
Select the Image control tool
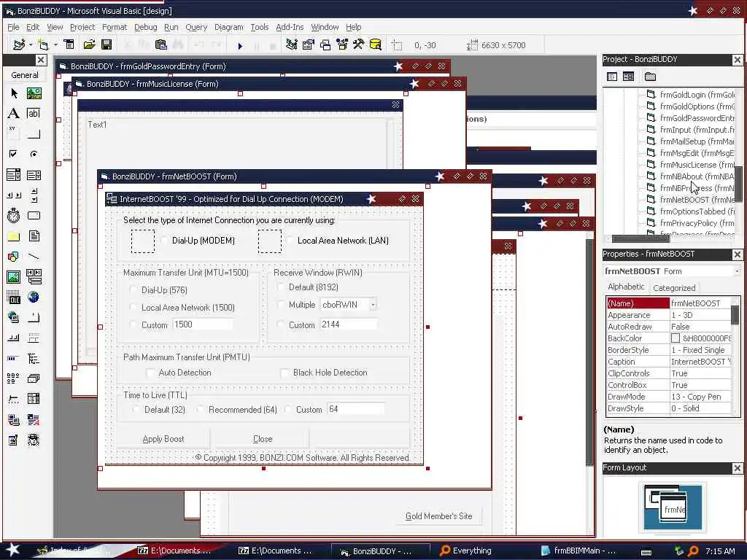click(x=14, y=276)
